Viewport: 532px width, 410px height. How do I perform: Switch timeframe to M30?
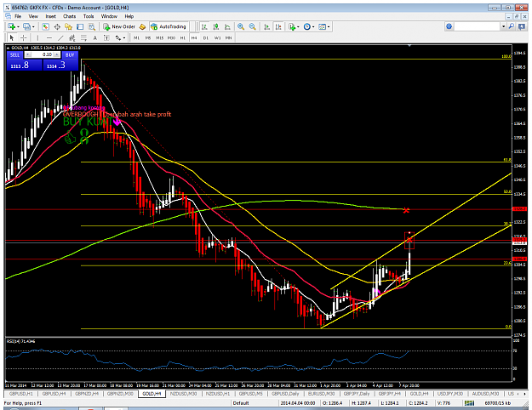click(x=171, y=38)
